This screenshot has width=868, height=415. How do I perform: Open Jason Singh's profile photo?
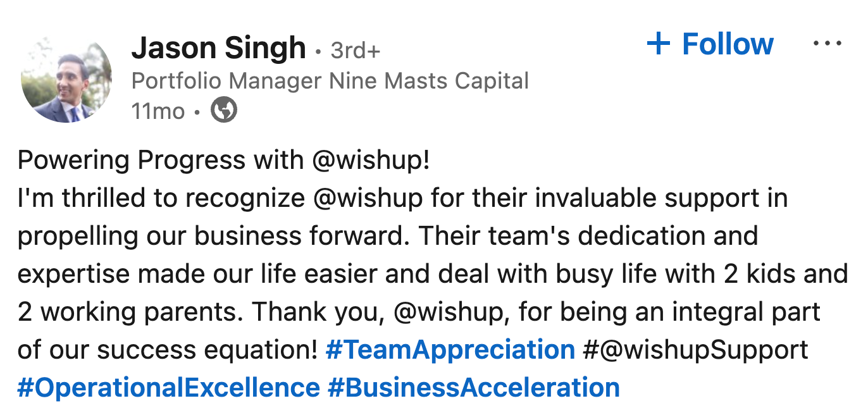coord(66,79)
